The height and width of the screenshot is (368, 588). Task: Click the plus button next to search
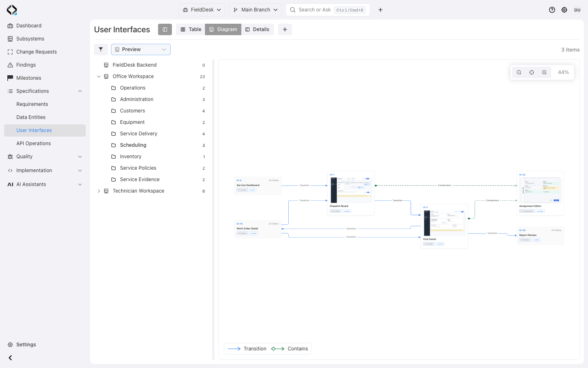pos(381,10)
